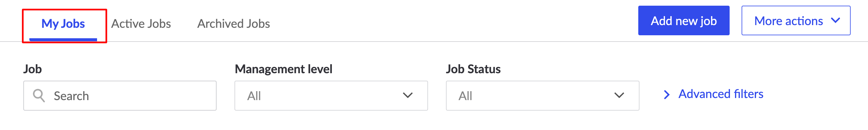
Task: Click the Job Status field label
Action: [473, 69]
